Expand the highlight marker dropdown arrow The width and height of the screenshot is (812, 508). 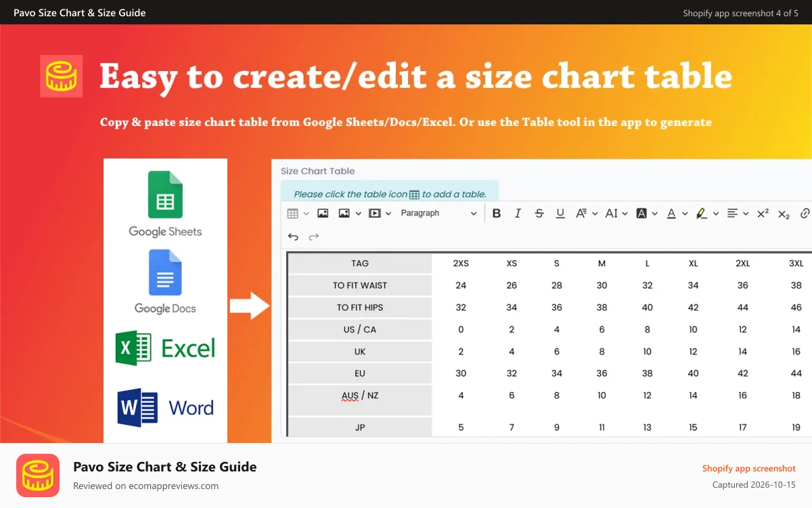tap(716, 213)
